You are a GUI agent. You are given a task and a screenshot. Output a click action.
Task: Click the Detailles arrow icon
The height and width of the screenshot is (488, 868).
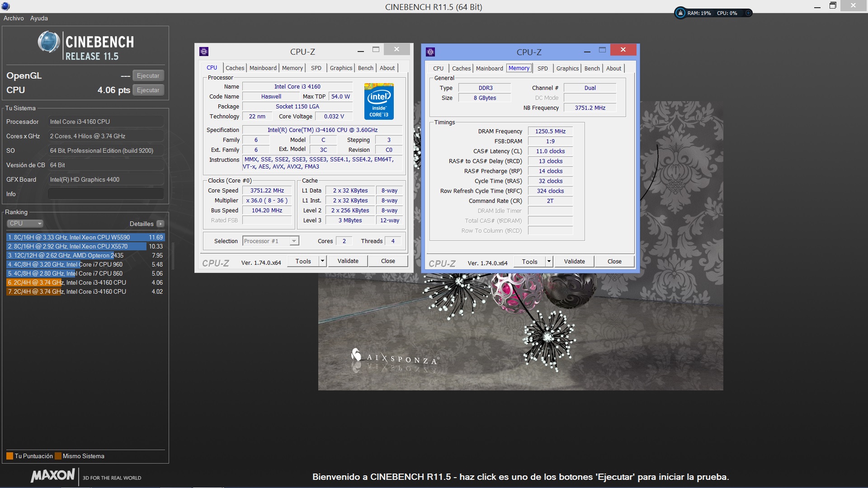click(x=160, y=224)
